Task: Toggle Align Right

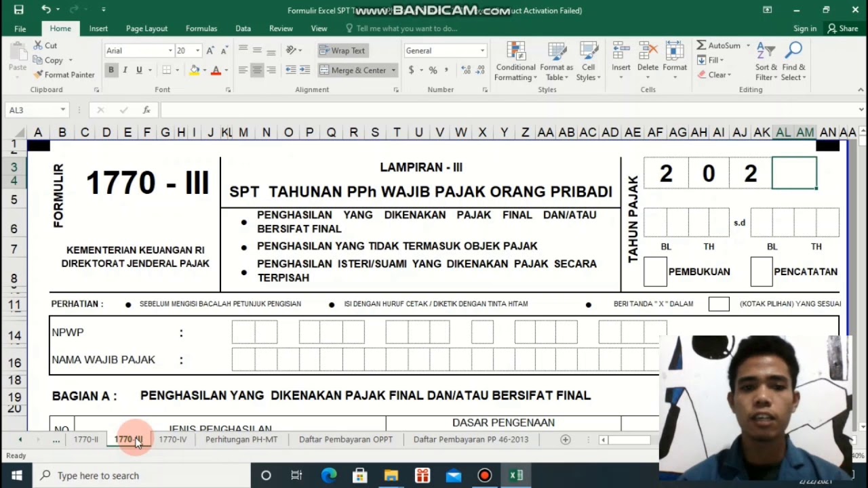Action: point(271,70)
